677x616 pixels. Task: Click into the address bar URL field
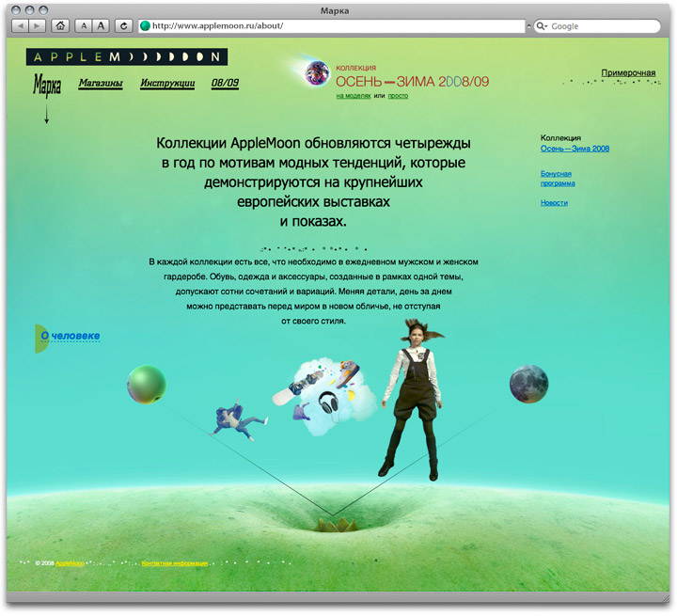pos(329,26)
